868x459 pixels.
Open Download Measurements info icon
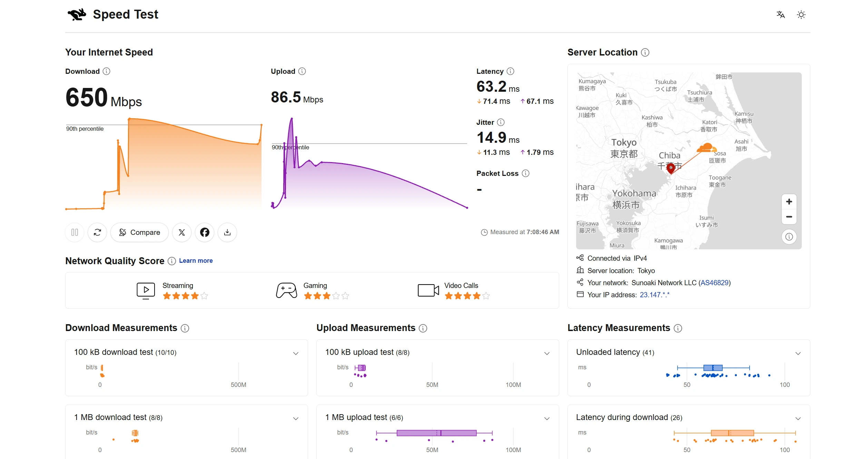click(x=185, y=328)
